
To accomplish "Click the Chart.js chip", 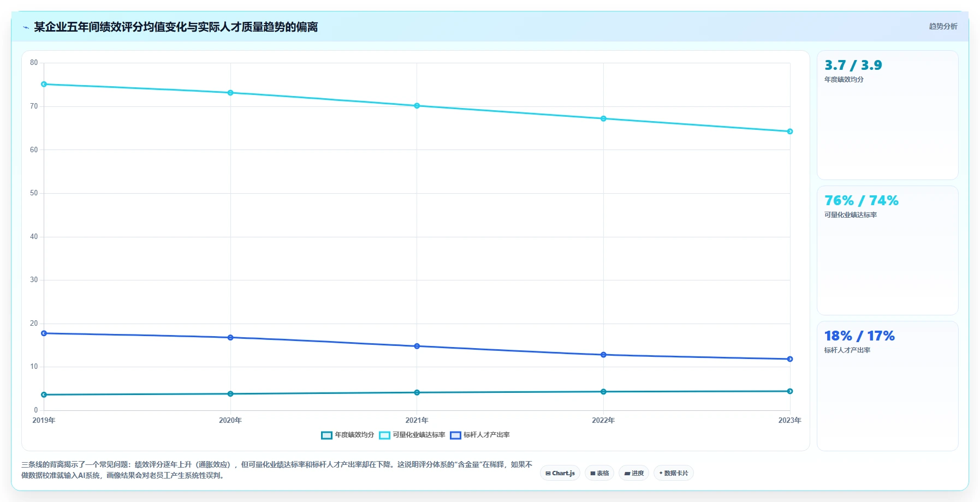I will click(560, 473).
